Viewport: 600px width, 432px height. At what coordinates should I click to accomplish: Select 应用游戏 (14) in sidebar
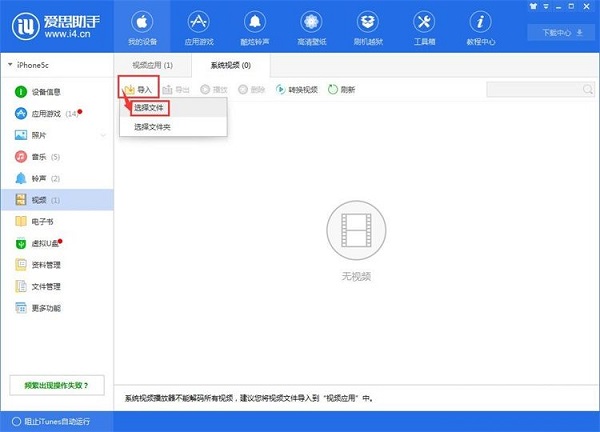coord(57,114)
